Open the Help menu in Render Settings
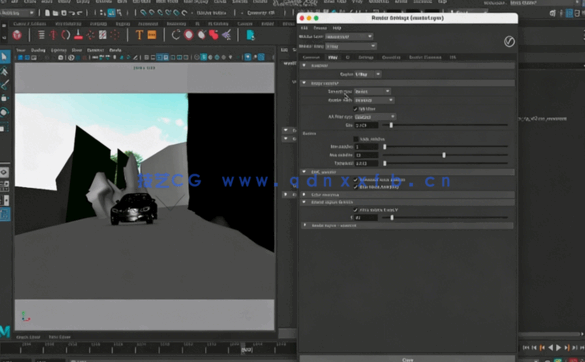The height and width of the screenshot is (362, 585). pyautogui.click(x=337, y=28)
